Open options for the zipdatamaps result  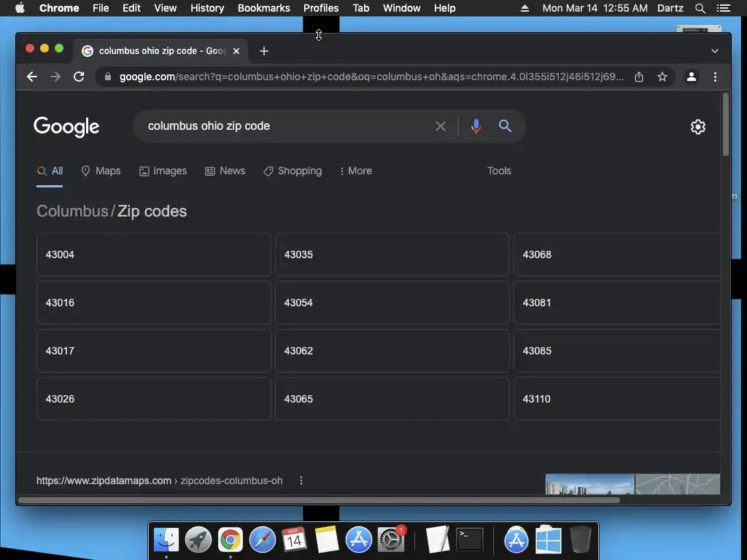[301, 481]
